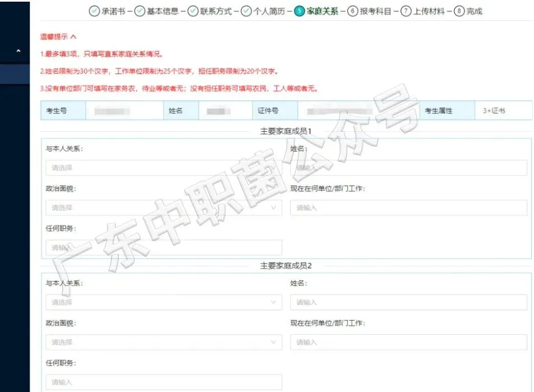Go to the 基本信息 step
This screenshot has width=534, height=392.
tap(163, 11)
